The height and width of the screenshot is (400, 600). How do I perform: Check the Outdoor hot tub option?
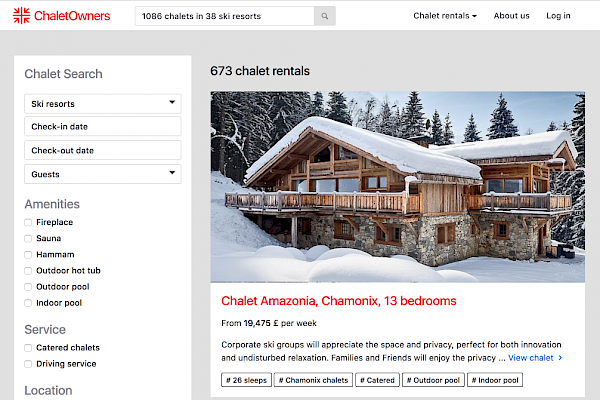[x=28, y=271]
